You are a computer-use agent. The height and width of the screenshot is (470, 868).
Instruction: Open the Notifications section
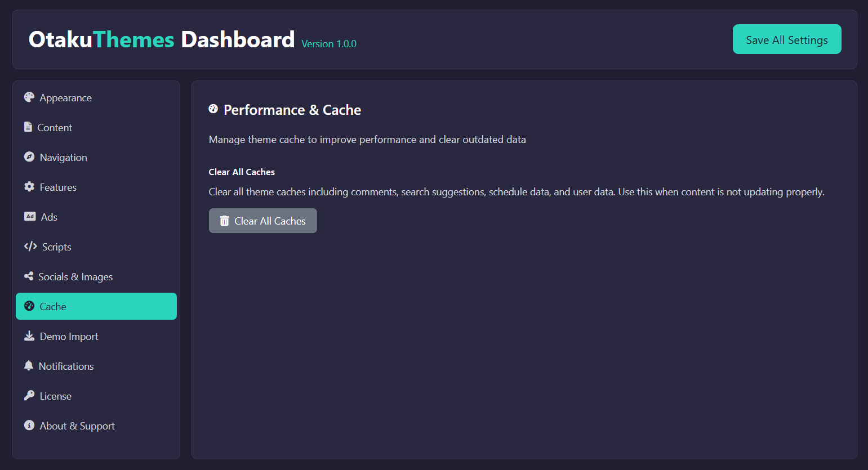pos(66,365)
